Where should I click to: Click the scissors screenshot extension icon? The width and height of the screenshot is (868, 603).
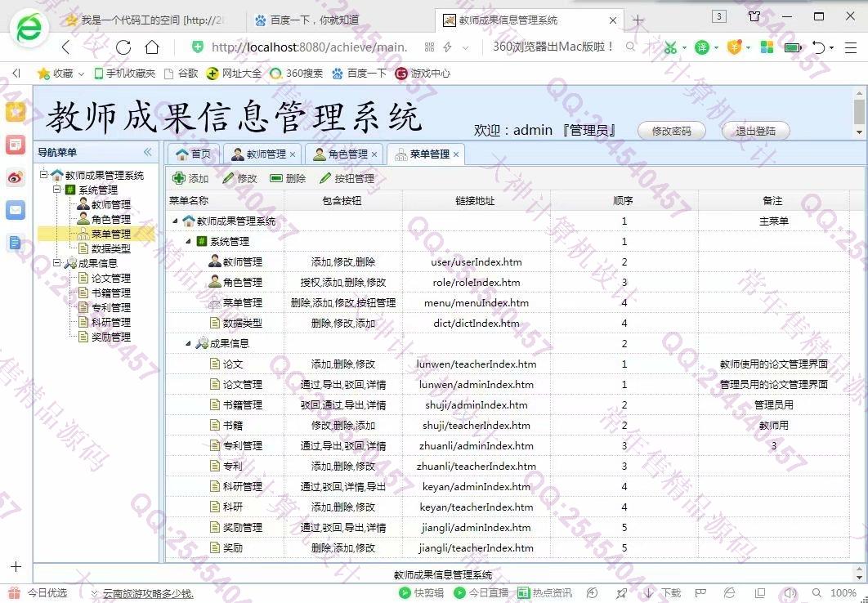coord(670,47)
